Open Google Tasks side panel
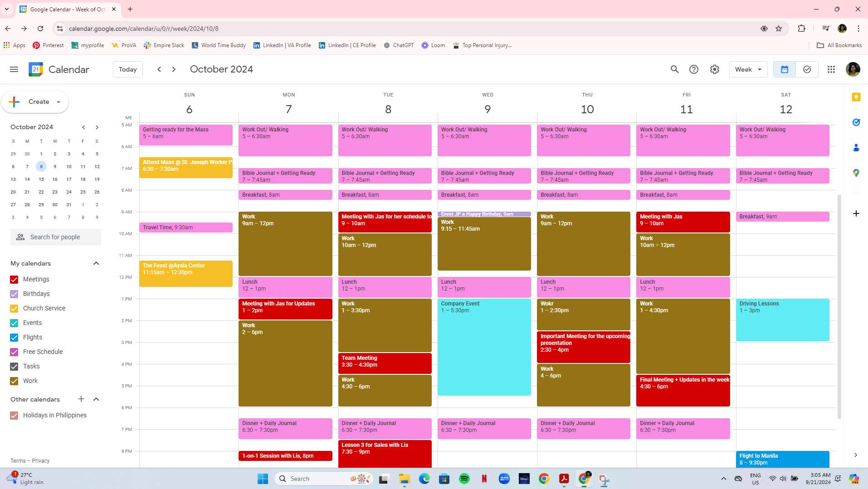This screenshot has width=868, height=489. (856, 122)
